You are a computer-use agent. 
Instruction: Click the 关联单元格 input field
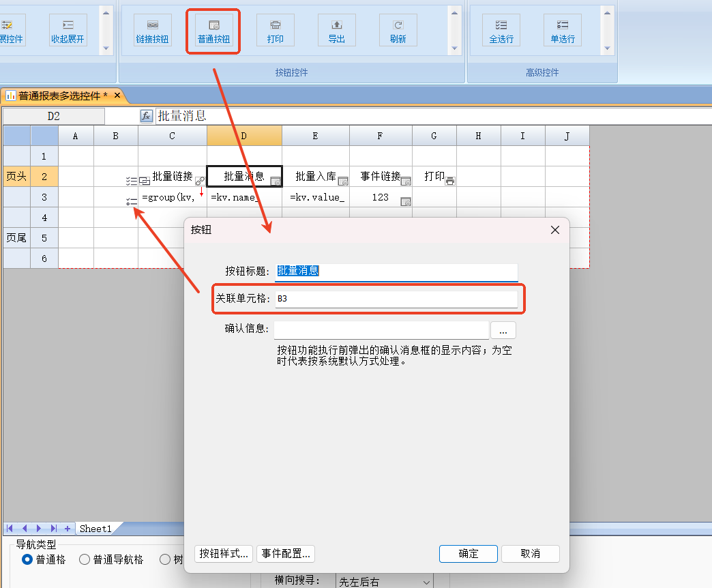point(396,299)
